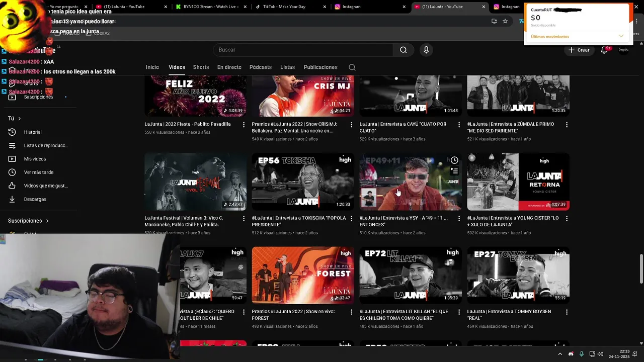Open Chrome three-dot menu
Image resolution: width=644 pixels, height=362 pixels.
(x=637, y=21)
